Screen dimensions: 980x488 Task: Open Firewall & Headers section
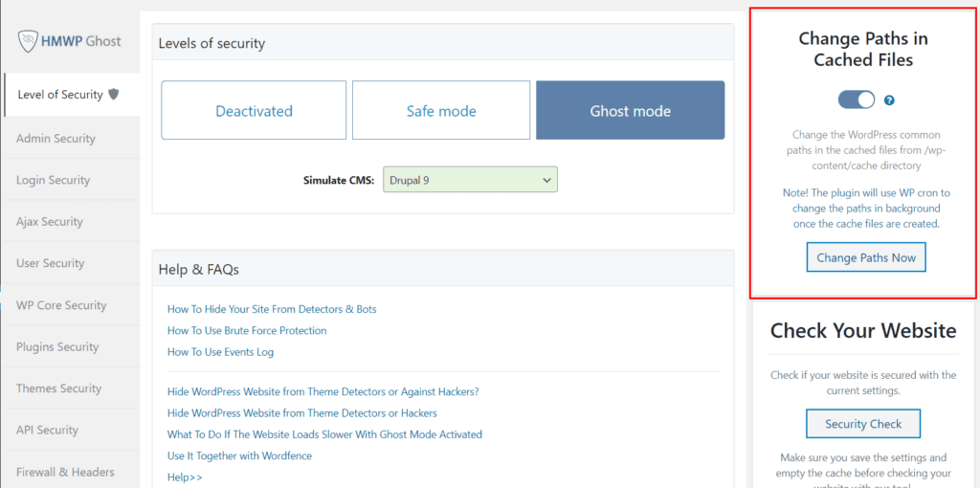pyautogui.click(x=71, y=472)
